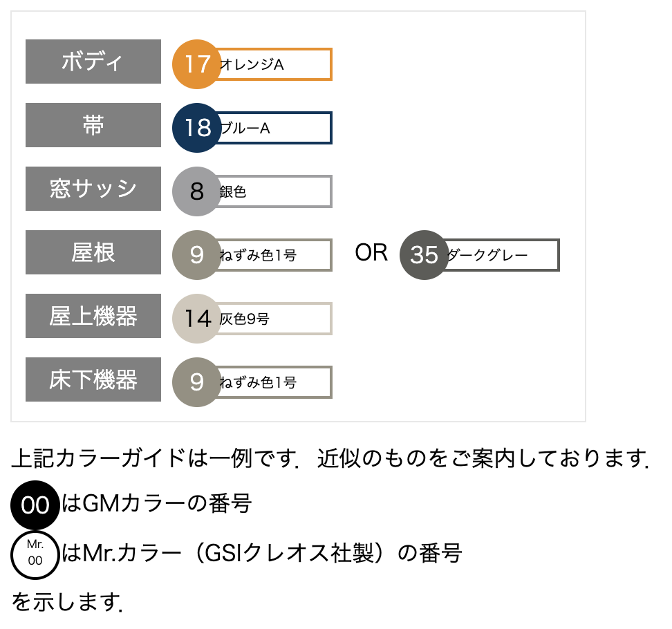Select the ダークグレー color name box
672x629 pixels.
pos(501,255)
